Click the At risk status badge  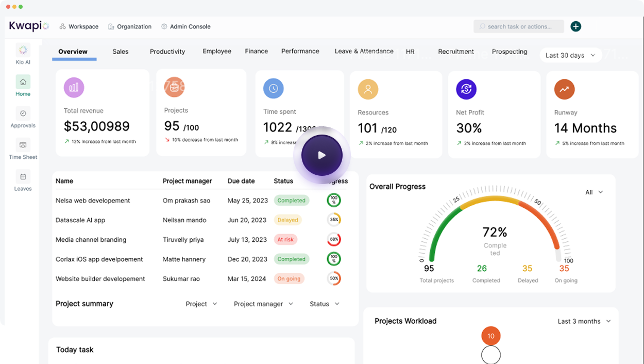(x=285, y=239)
